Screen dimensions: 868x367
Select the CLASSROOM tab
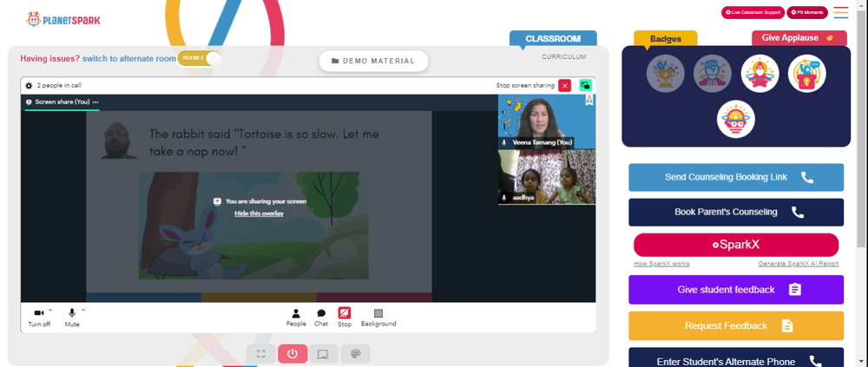[553, 38]
